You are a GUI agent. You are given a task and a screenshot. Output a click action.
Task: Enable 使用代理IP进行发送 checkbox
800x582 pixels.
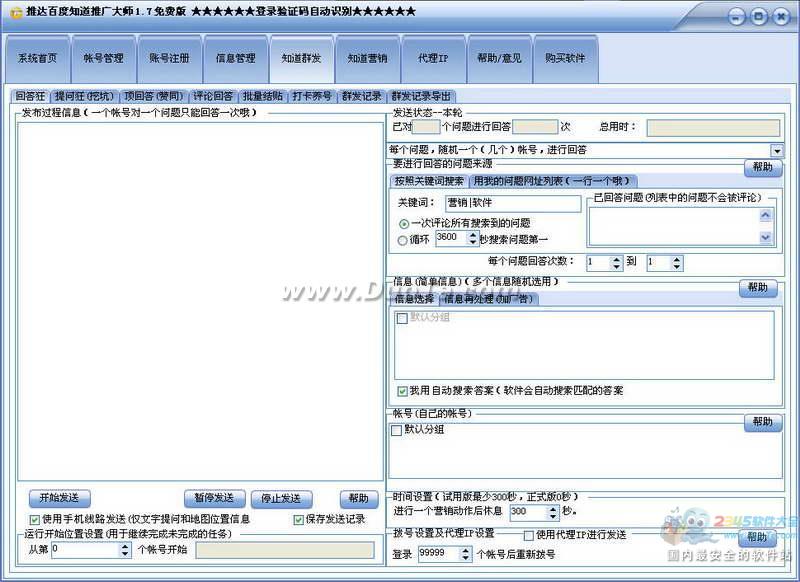529,535
